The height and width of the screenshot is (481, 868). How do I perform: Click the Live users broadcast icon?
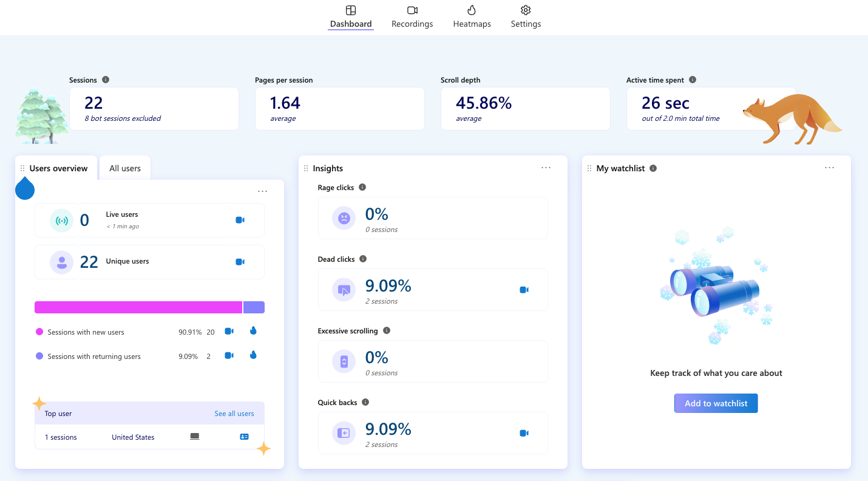coord(62,220)
